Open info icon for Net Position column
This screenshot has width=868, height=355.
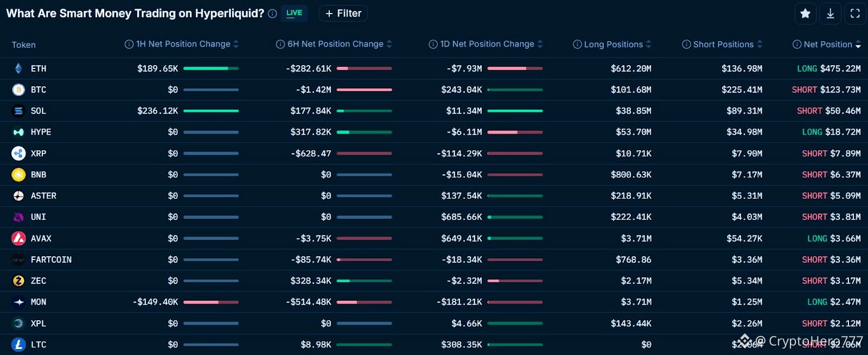[x=797, y=45]
